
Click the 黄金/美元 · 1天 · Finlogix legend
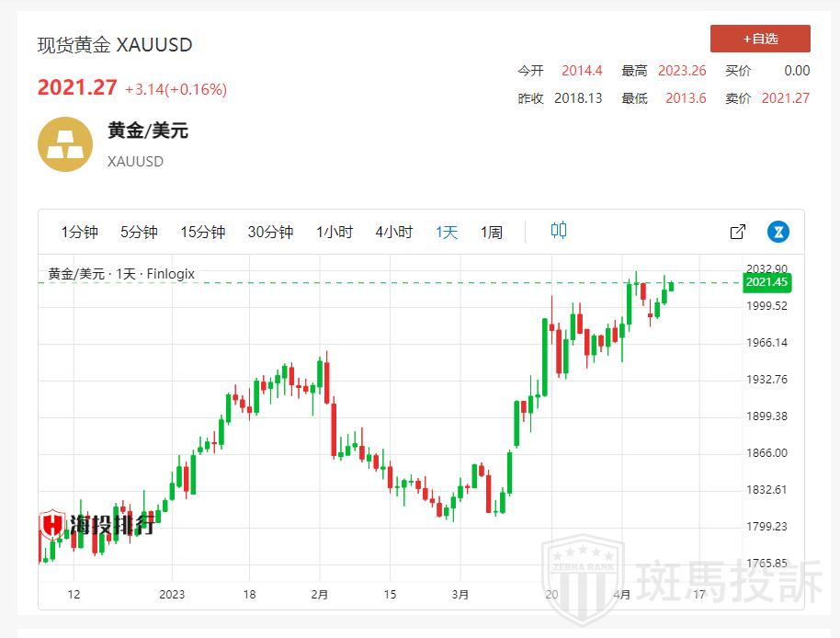tap(121, 274)
